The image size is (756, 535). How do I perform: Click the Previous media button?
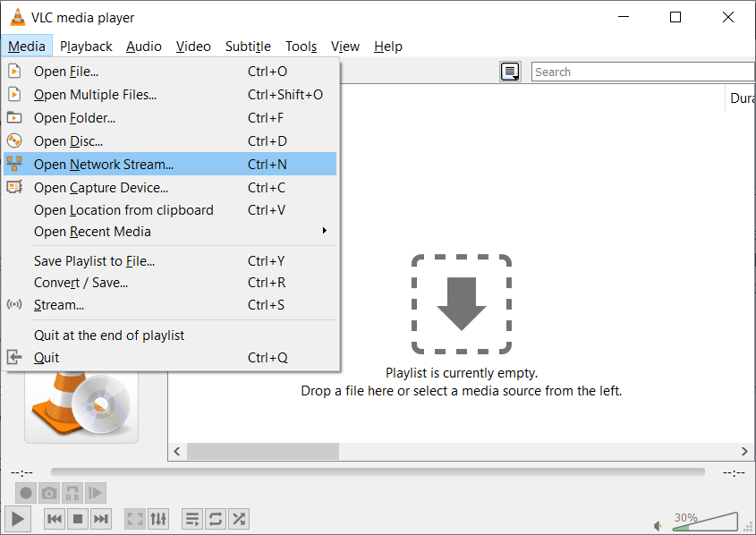pos(55,519)
